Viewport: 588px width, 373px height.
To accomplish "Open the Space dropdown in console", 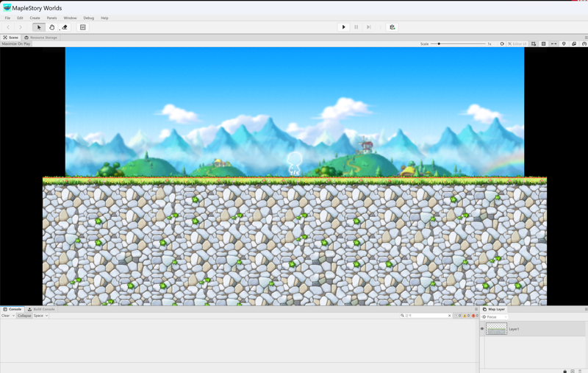I will coord(40,316).
